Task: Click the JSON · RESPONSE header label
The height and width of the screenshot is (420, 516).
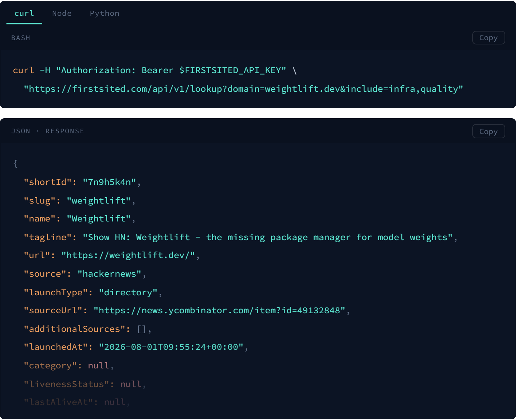Action: coord(48,131)
